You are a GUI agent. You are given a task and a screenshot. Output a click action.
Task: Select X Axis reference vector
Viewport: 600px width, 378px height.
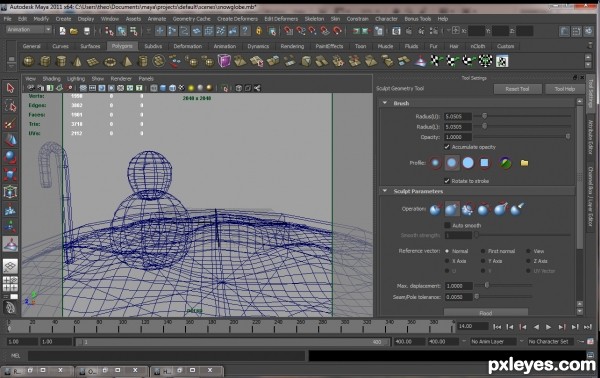tap(447, 261)
